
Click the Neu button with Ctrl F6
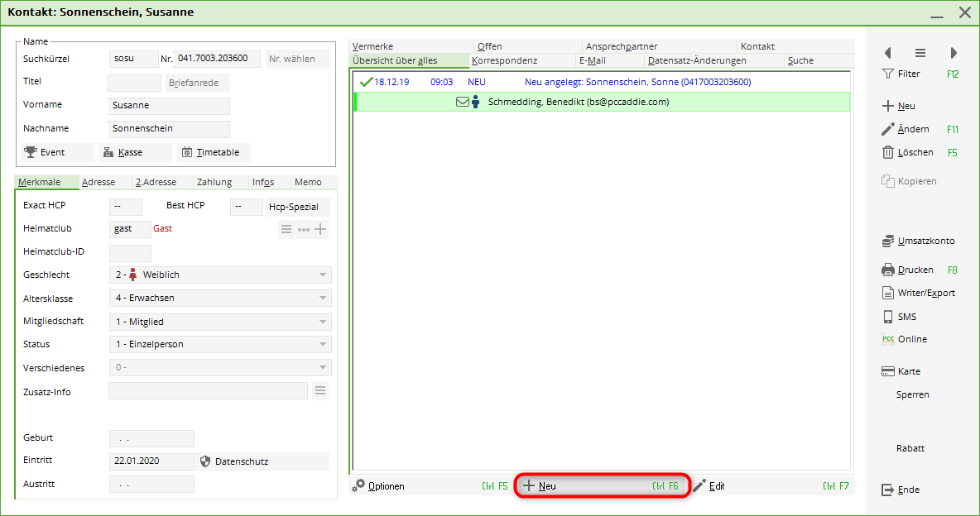pos(601,486)
